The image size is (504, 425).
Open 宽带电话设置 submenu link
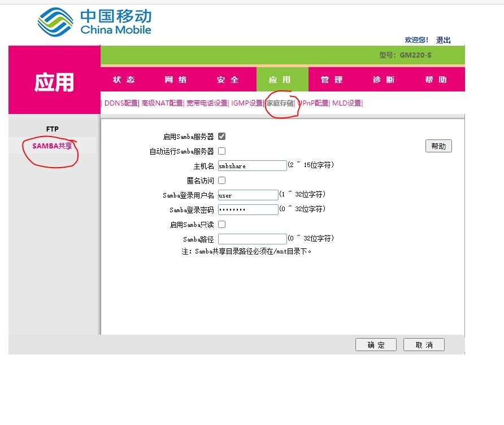[207, 103]
